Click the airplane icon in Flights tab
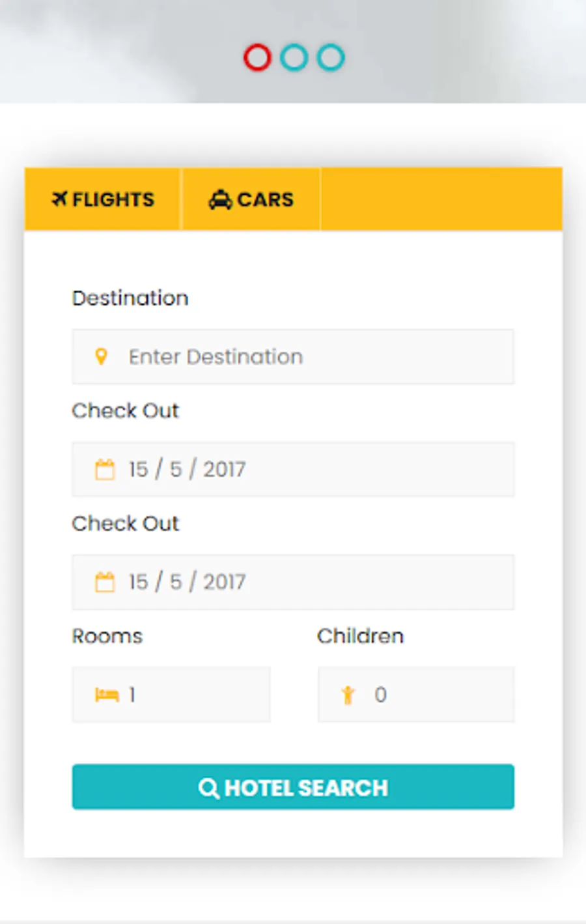 coord(60,199)
